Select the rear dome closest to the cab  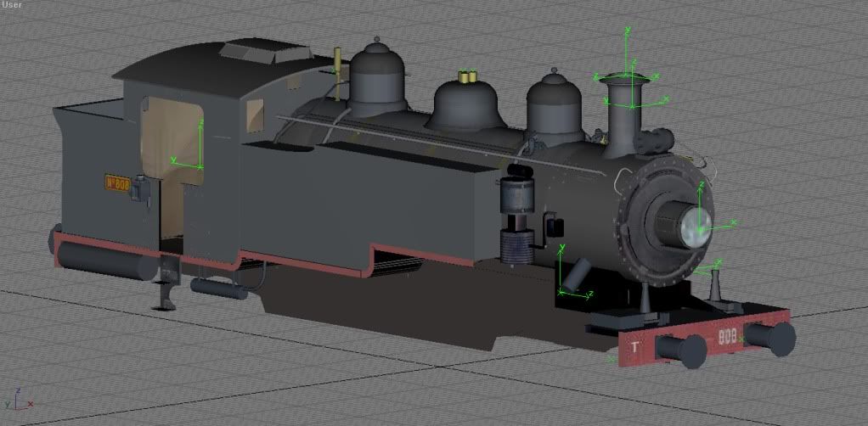tap(378, 77)
